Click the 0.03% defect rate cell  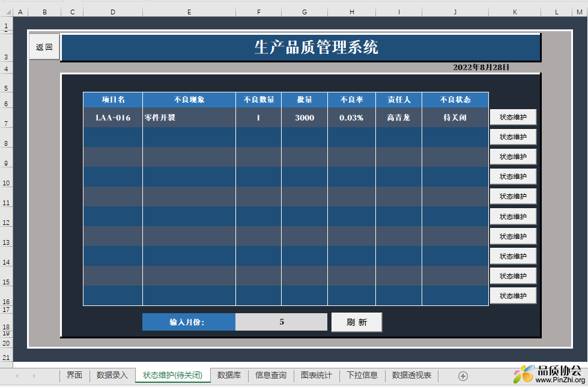tap(351, 118)
